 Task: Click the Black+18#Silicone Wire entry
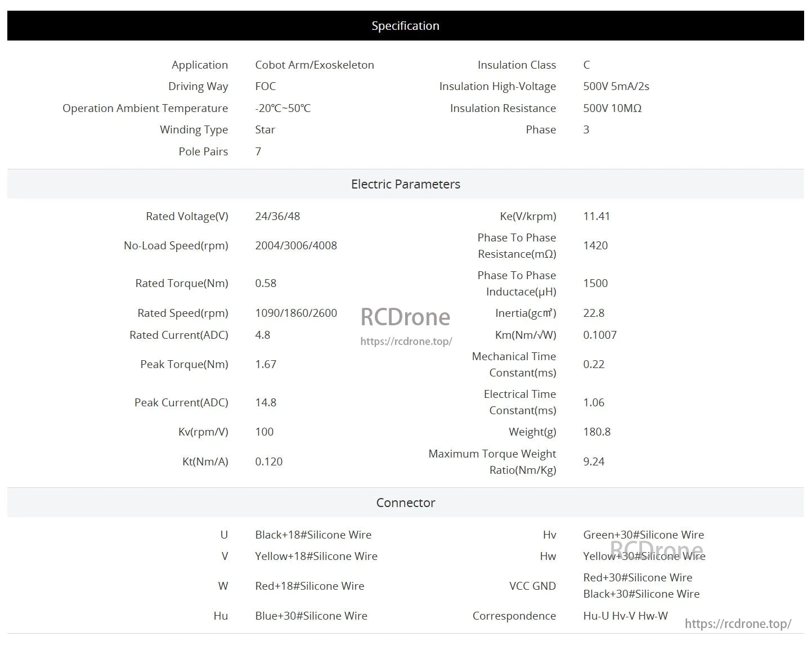coord(313,535)
